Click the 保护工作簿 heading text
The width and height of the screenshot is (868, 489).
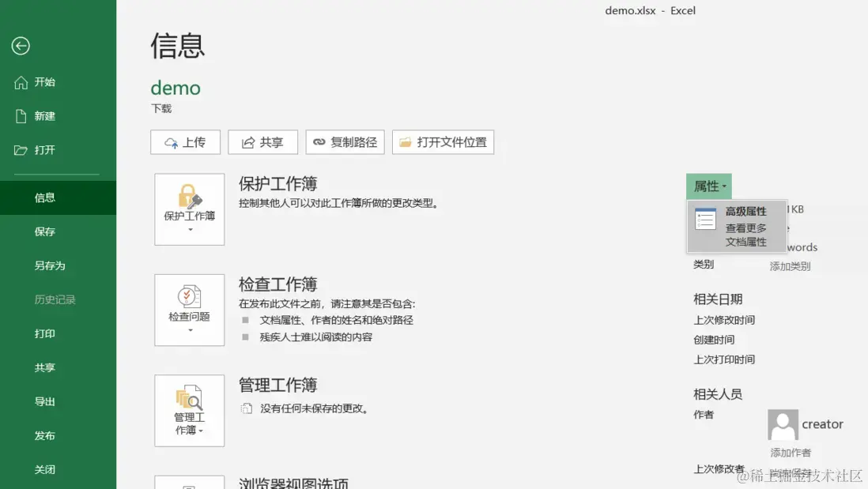pos(278,183)
